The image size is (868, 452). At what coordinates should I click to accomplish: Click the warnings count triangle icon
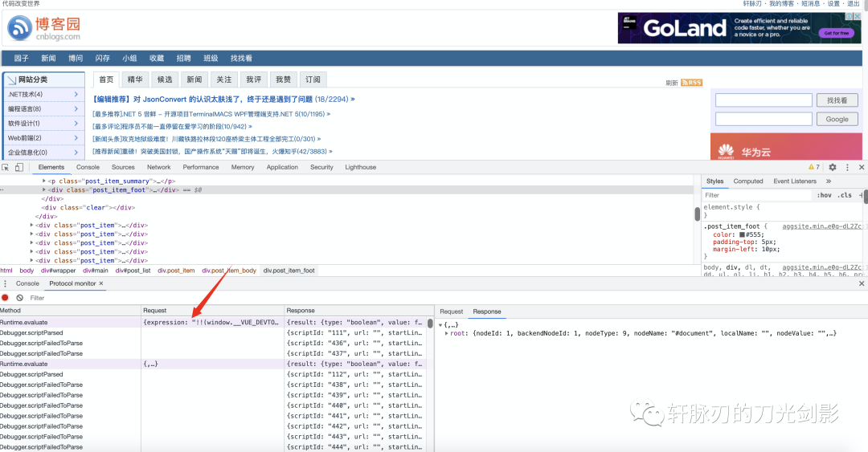pyautogui.click(x=810, y=167)
